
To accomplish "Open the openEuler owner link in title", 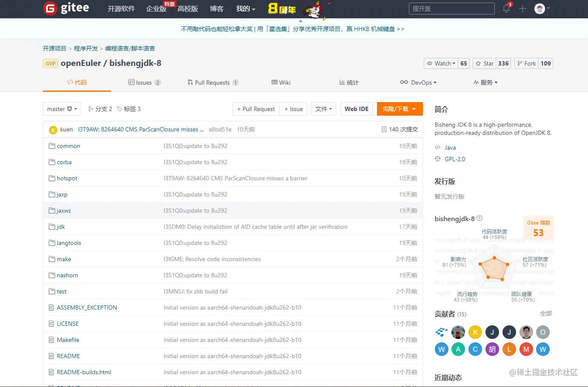I will click(81, 63).
